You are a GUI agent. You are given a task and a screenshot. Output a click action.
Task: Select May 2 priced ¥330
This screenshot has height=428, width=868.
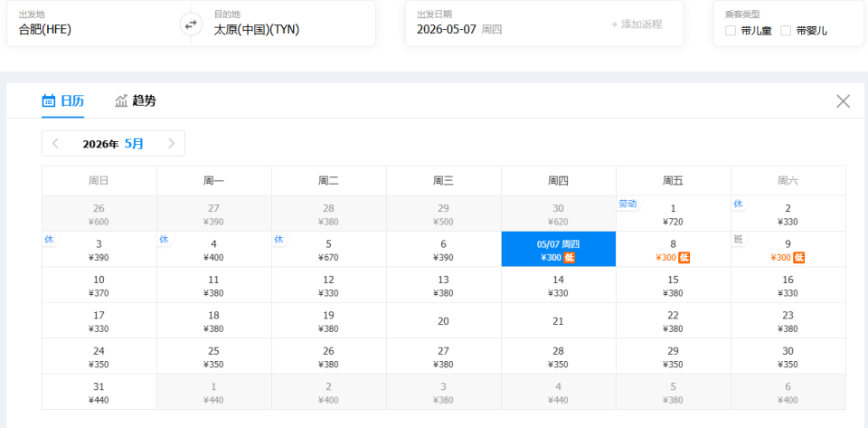tap(788, 214)
